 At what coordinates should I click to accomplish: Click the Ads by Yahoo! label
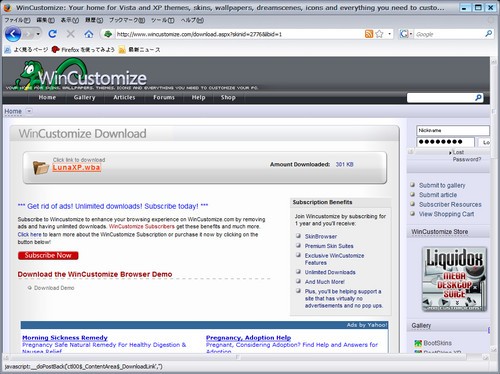[367, 325]
